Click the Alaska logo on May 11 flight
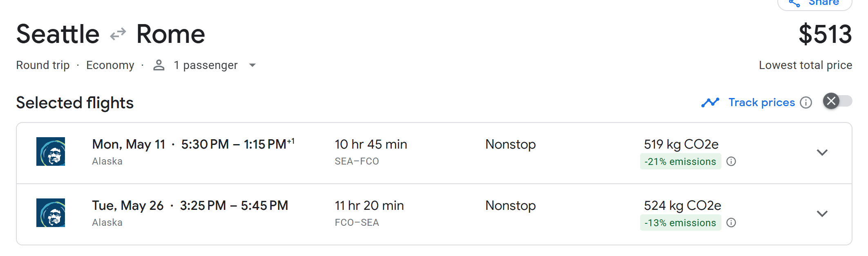 51,151
